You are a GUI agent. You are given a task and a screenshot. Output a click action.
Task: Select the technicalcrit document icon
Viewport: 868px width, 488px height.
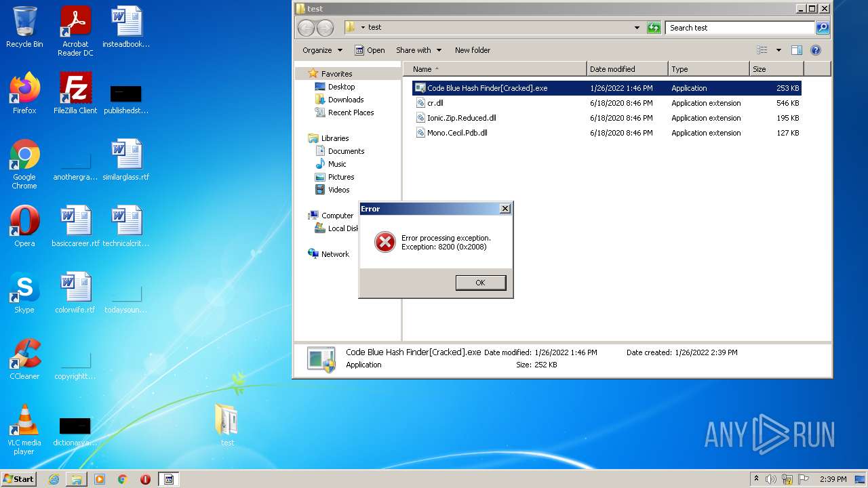126,226
